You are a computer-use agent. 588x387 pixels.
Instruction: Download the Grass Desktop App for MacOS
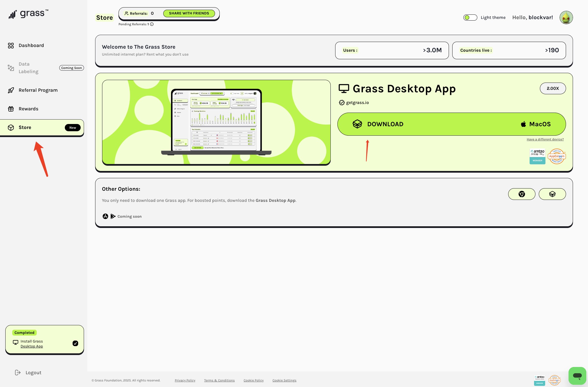(x=451, y=124)
